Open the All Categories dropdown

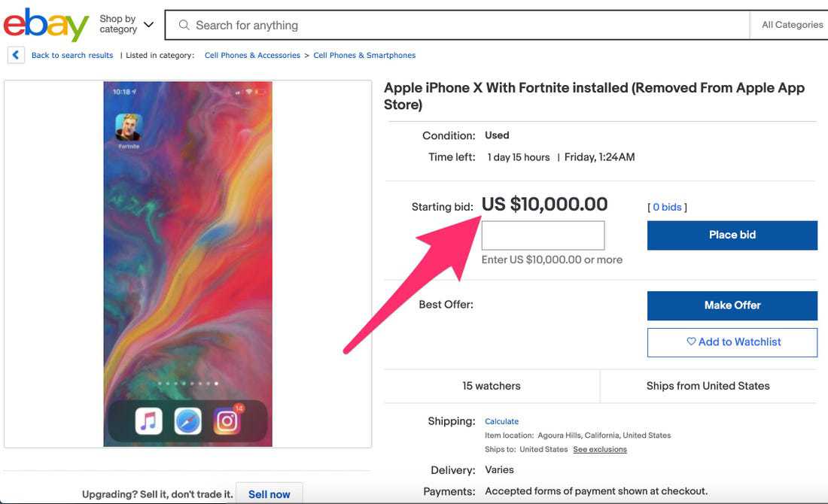(x=792, y=25)
